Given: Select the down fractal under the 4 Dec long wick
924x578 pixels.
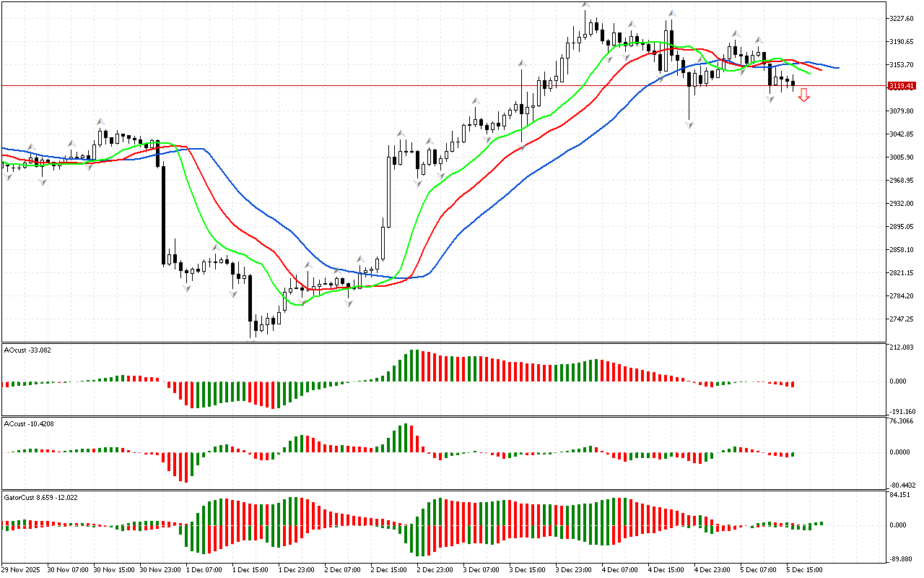Looking at the screenshot, I should [689, 125].
